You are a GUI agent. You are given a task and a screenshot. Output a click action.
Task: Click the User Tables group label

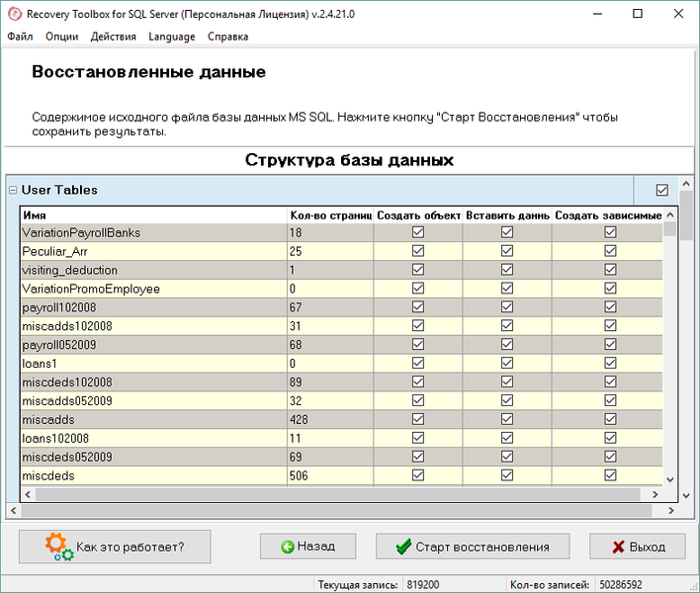(x=59, y=190)
